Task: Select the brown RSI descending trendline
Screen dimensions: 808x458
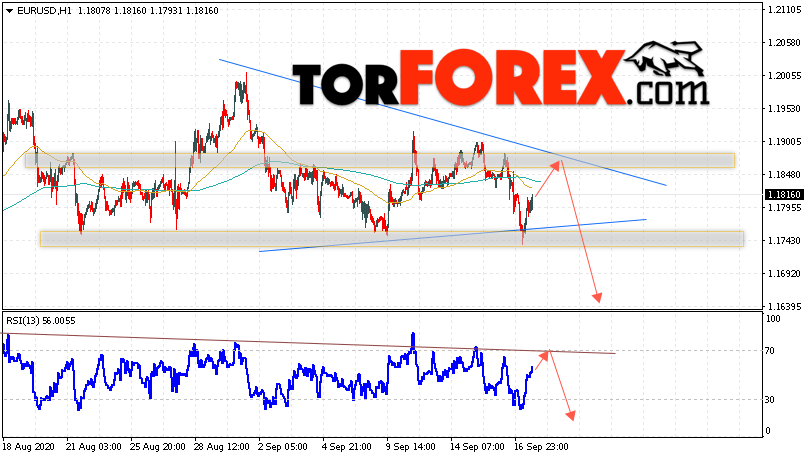Action: pyautogui.click(x=309, y=344)
